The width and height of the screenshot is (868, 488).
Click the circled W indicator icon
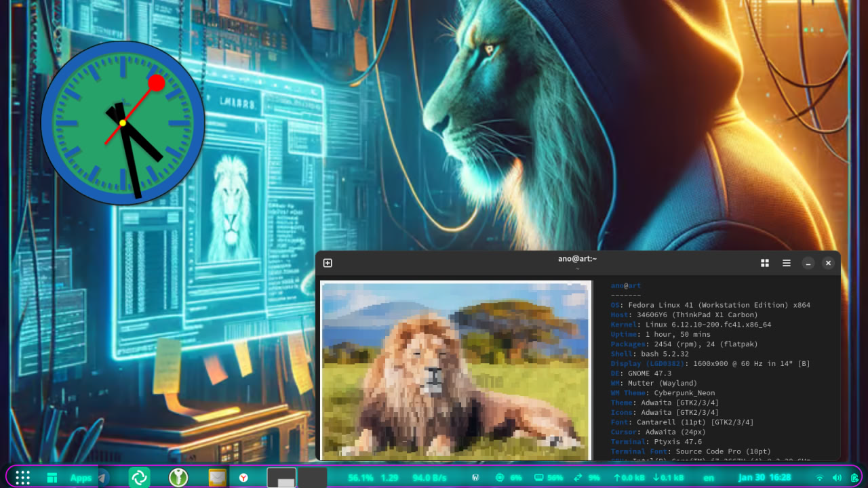475,478
